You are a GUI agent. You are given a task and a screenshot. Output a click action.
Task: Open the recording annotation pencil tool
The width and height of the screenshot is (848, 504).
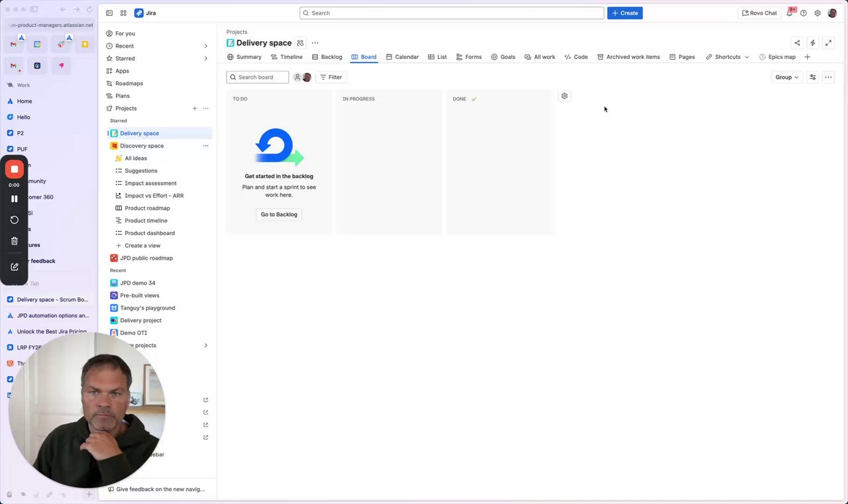(14, 267)
